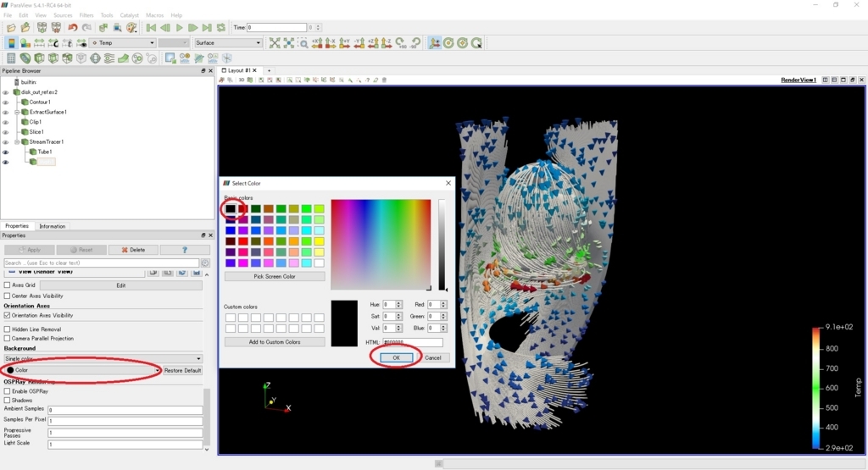Click the Glyph filter icon
The height and width of the screenshot is (470, 868).
pyautogui.click(x=95, y=58)
